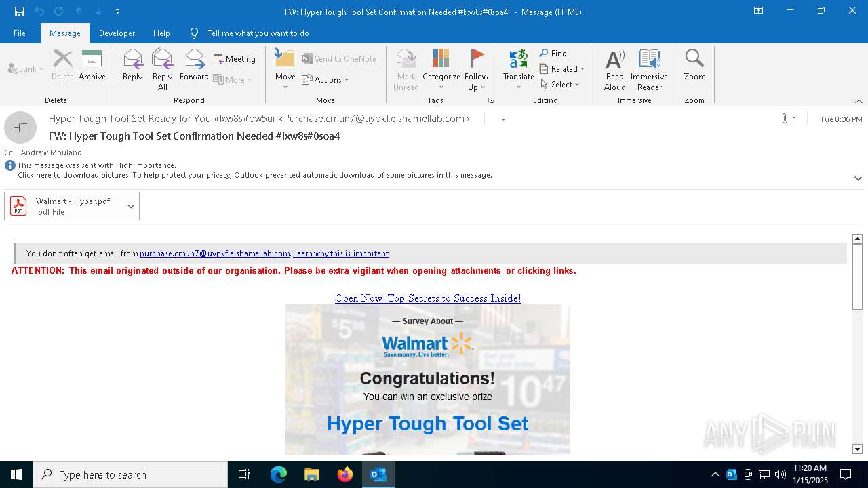Viewport: 868px width, 488px height.
Task: Follow the Open Now: Top Secrets link
Action: click(428, 298)
